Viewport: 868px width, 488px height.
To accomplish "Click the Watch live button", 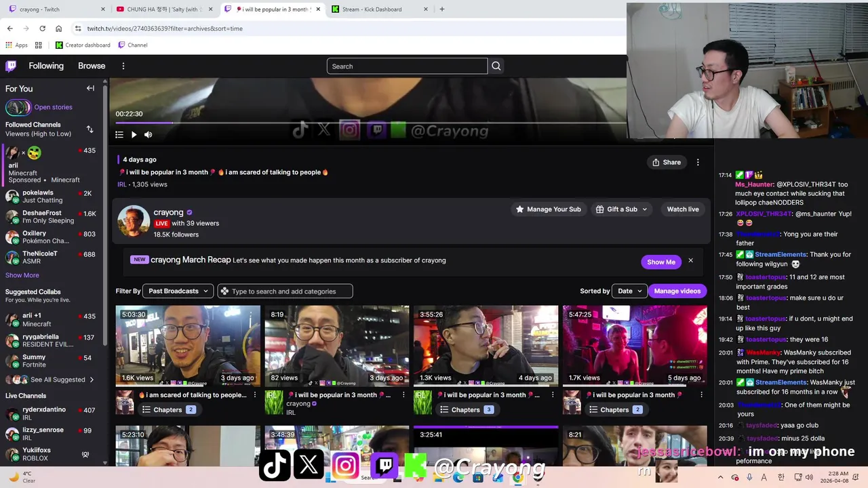I will coord(683,209).
